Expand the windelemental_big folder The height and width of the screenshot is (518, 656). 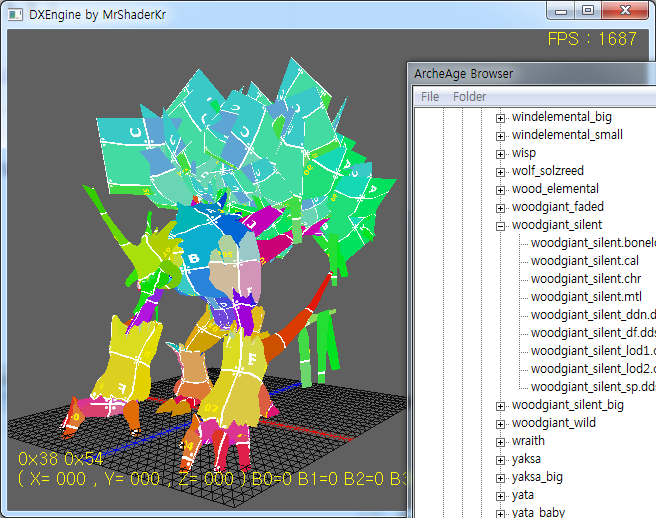point(500,118)
